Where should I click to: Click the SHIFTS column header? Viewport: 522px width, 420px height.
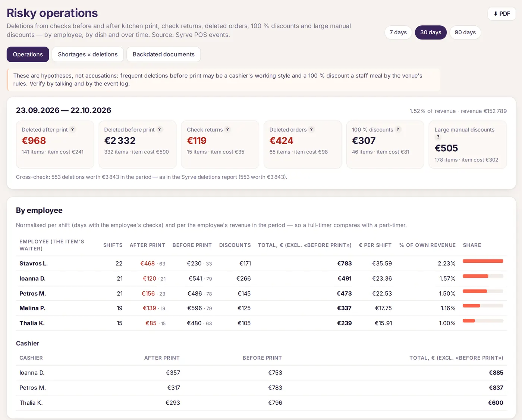113,245
